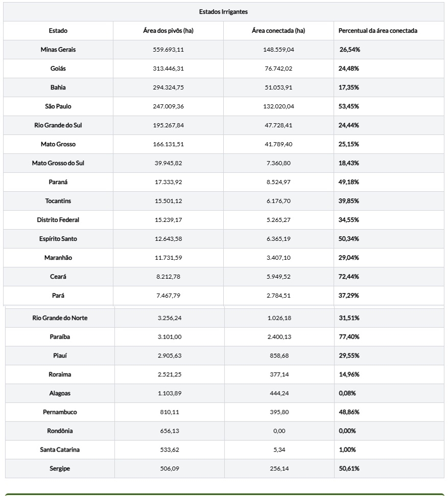
Task: Click the Rio Grande do Norte cell
Action: pos(60,318)
